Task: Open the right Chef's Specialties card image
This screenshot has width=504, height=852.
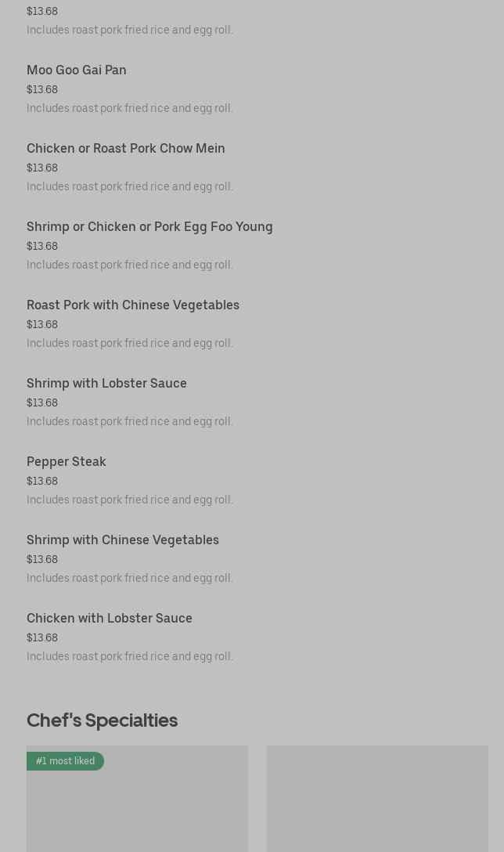Action: point(377,799)
